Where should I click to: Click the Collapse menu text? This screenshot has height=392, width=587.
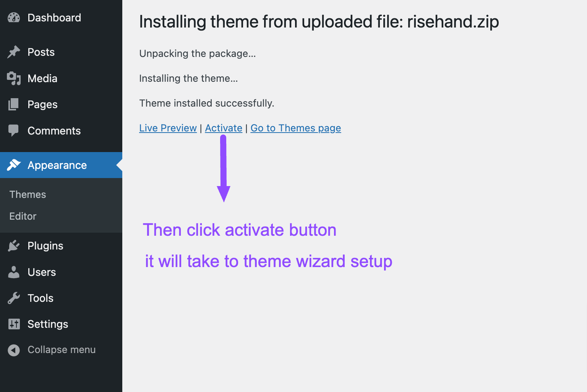[62, 350]
